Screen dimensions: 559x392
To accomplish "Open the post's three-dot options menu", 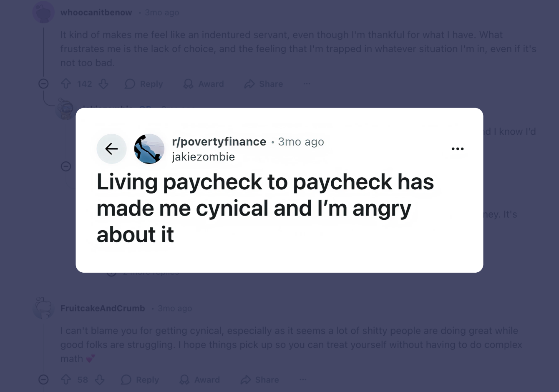I will pos(458,149).
